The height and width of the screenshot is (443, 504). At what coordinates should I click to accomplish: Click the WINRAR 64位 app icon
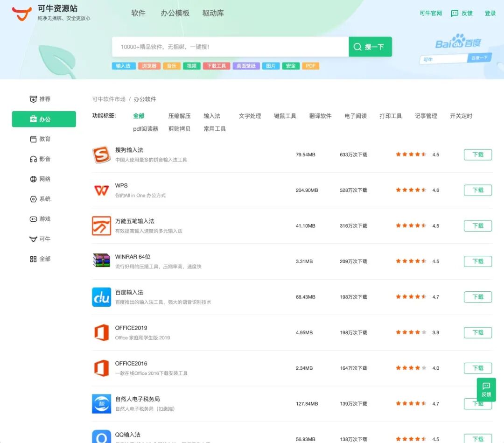[x=101, y=261]
